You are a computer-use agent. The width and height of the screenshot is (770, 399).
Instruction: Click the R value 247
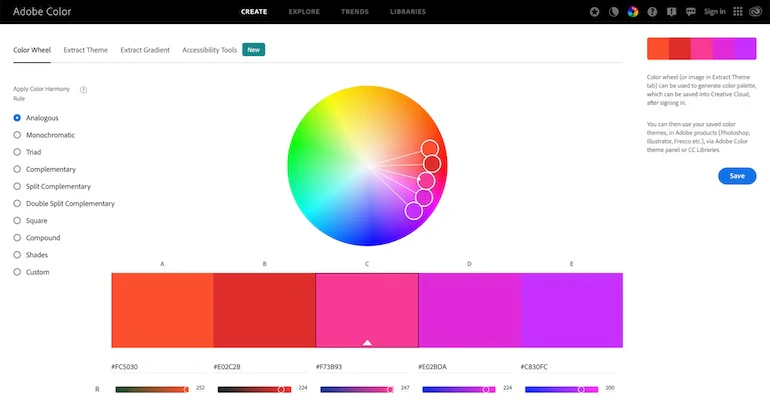point(405,388)
